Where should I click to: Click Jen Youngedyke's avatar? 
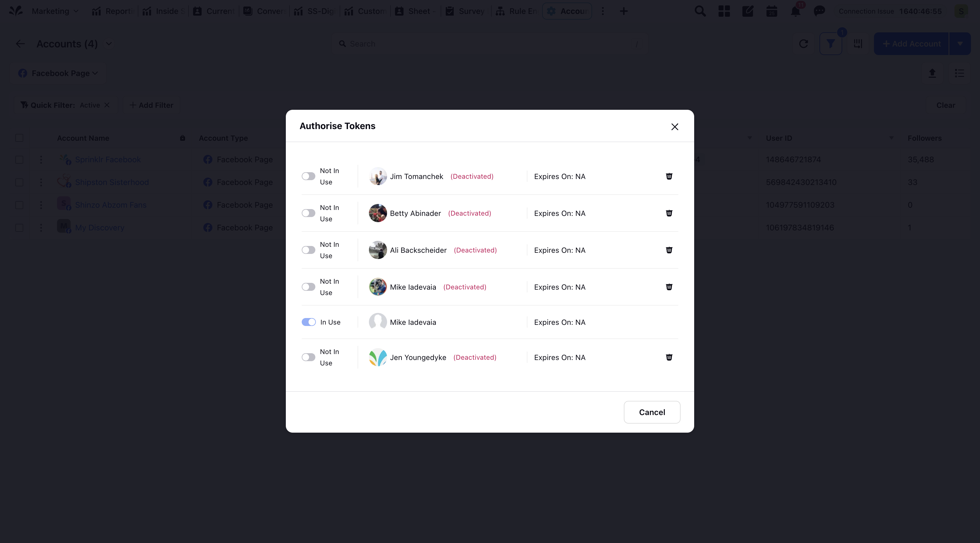378,357
